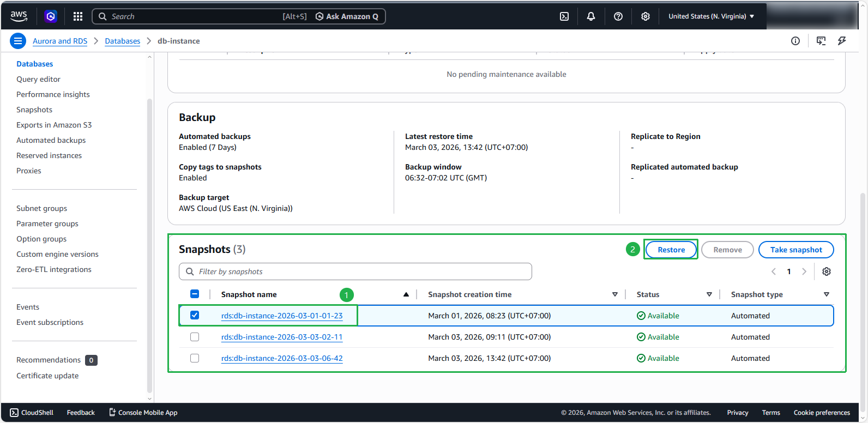Go to previous page of snapshots

[774, 271]
